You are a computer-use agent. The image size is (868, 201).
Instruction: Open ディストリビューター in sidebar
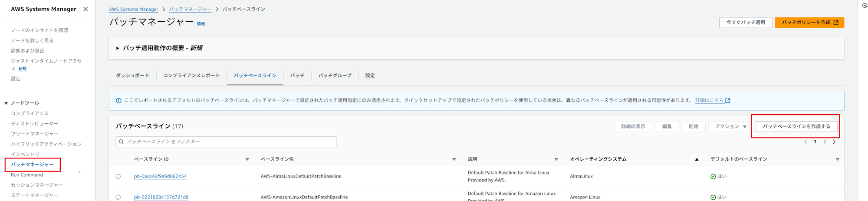pos(34,124)
